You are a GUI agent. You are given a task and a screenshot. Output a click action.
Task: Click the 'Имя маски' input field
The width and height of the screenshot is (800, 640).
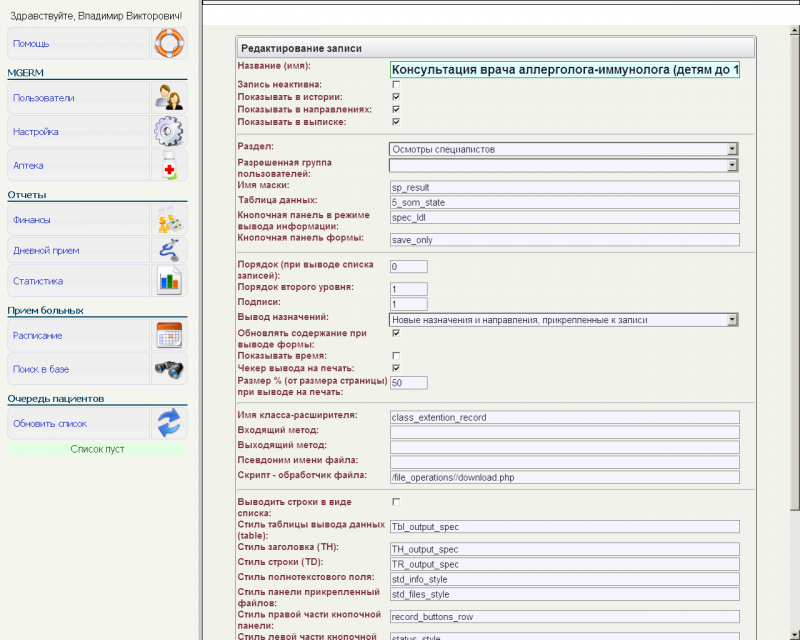(x=564, y=187)
